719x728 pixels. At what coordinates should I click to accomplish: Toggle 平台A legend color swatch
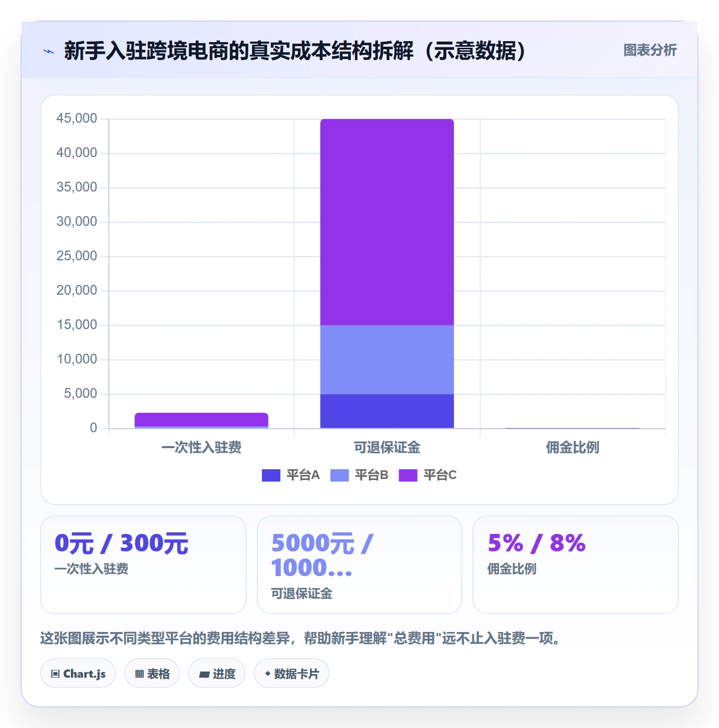pyautogui.click(x=271, y=475)
